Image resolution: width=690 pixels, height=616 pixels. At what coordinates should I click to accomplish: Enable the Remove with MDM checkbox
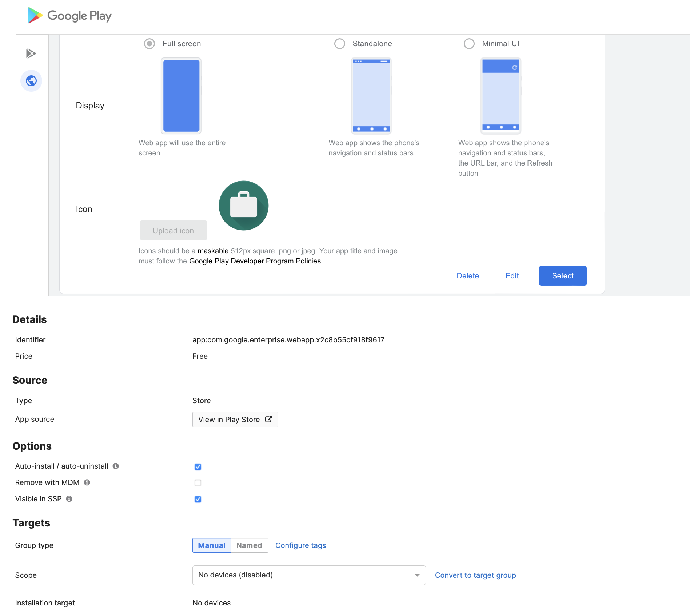click(x=198, y=483)
